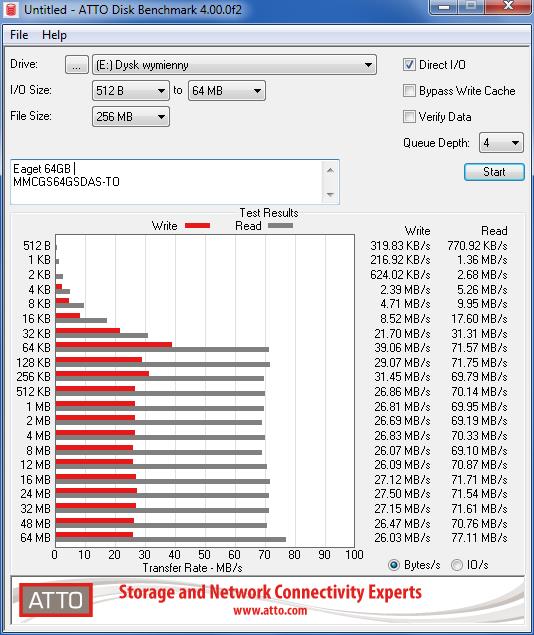Click the 256 KB write value 31.45 MB/s

click(x=402, y=377)
